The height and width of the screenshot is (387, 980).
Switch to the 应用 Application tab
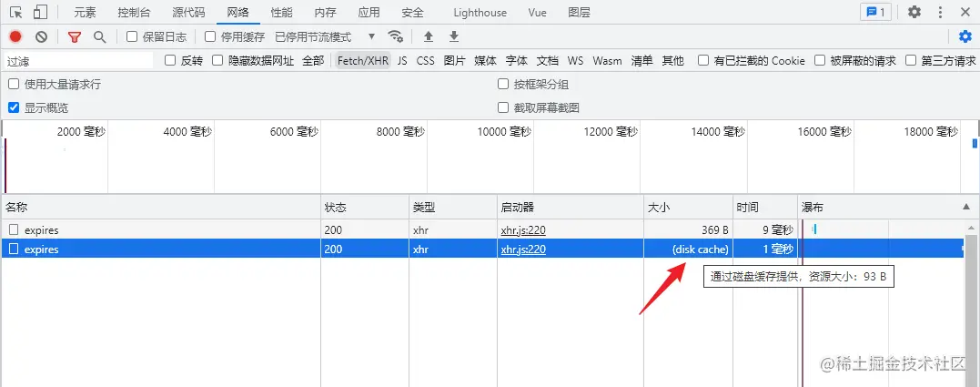pos(369,13)
